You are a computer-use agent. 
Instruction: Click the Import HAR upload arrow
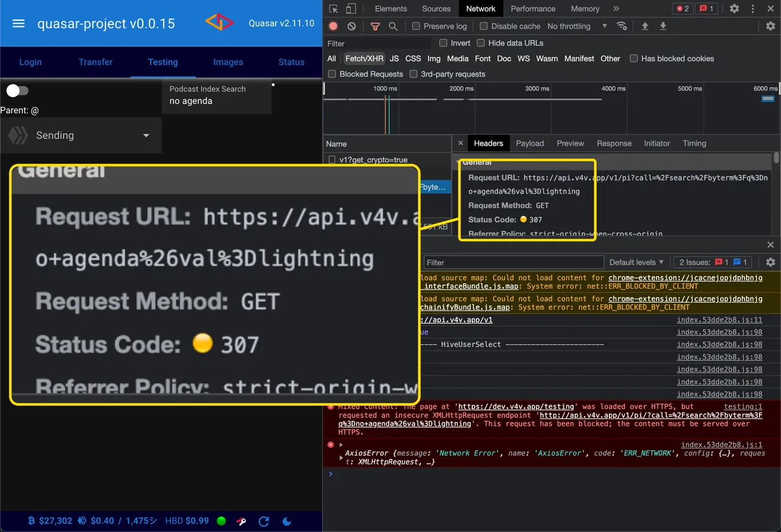[x=645, y=26]
